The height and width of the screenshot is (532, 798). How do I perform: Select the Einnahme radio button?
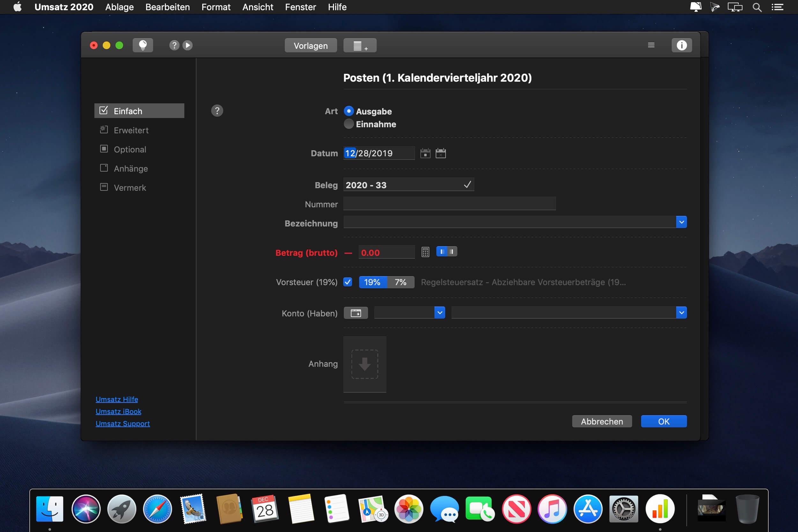point(348,124)
